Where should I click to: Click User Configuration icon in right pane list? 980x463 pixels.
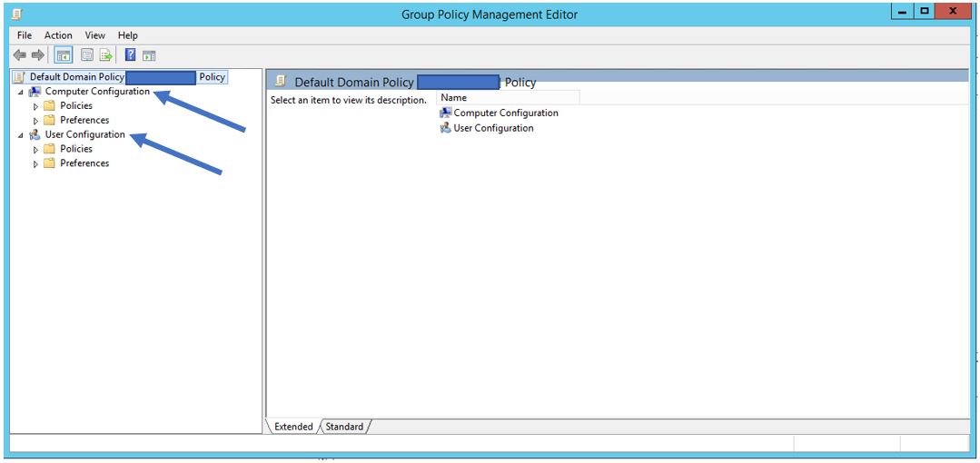click(x=446, y=127)
